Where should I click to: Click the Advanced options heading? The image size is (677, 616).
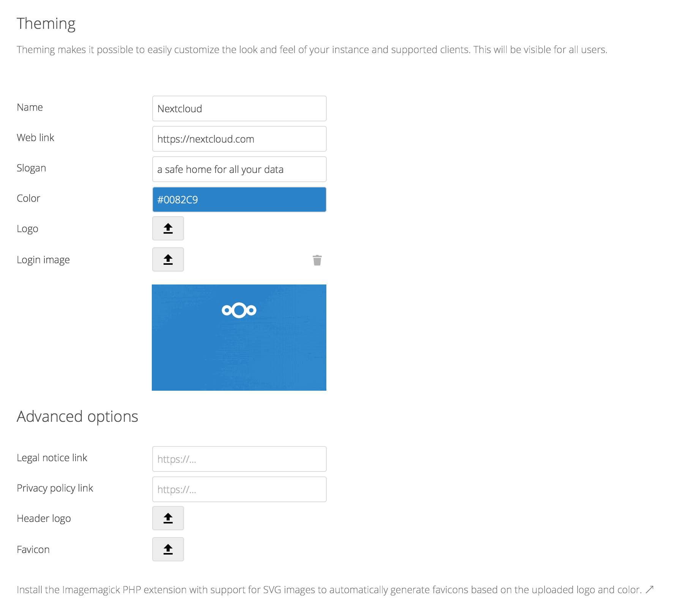(x=77, y=416)
